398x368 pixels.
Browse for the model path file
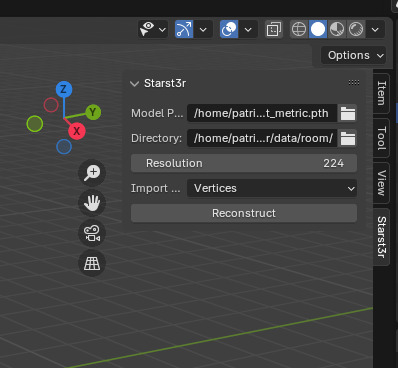348,113
